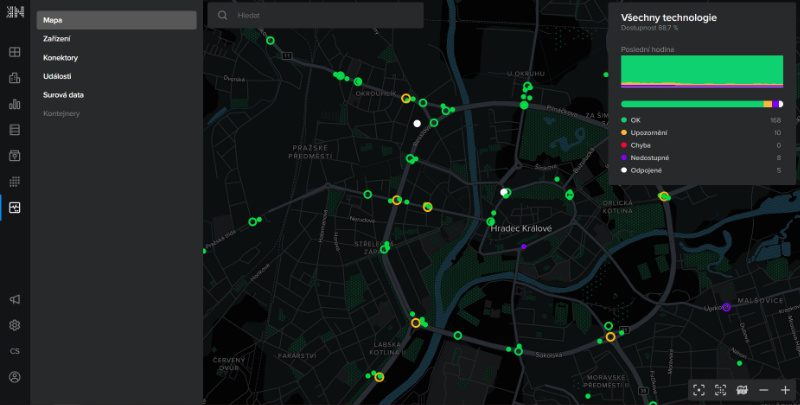Toggle the OK status in legend
Image resolution: width=800 pixels, height=405 pixels.
point(637,119)
